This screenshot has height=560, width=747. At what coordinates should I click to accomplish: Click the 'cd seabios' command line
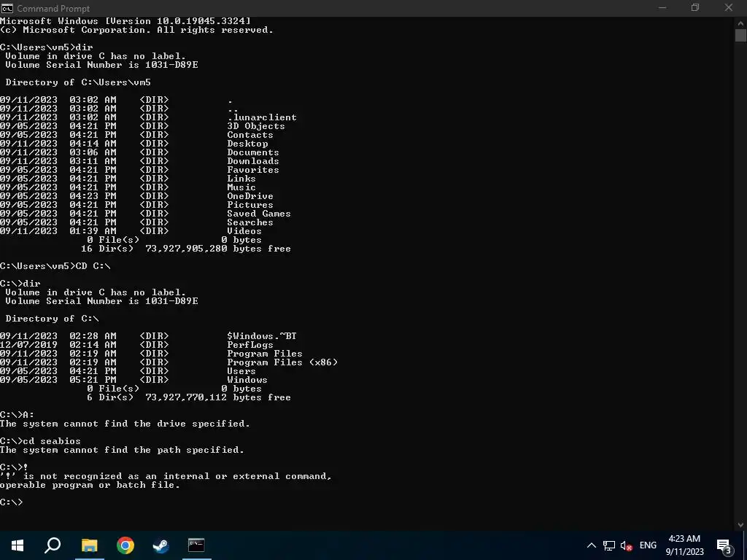(x=41, y=441)
